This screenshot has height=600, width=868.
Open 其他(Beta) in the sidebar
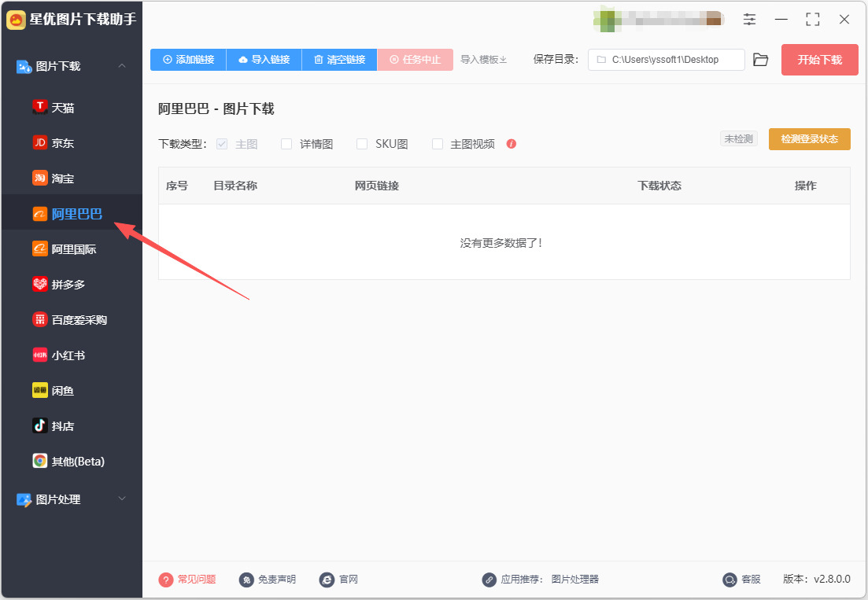(x=72, y=462)
